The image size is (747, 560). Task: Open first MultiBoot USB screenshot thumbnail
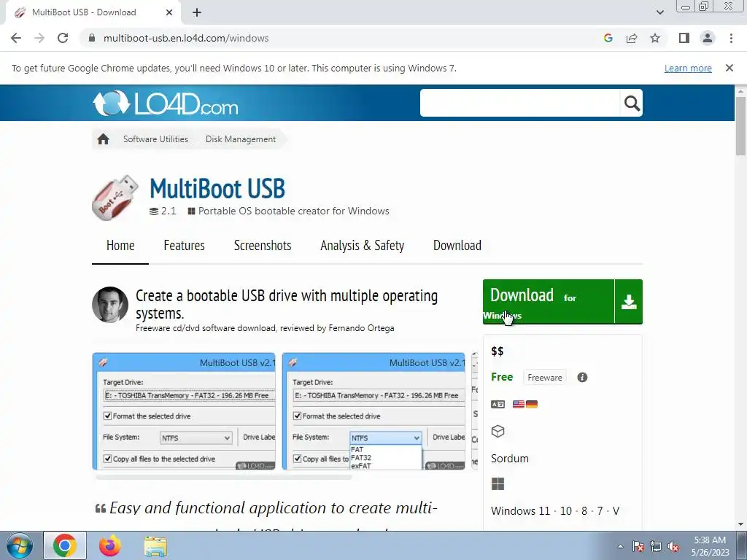coord(184,411)
